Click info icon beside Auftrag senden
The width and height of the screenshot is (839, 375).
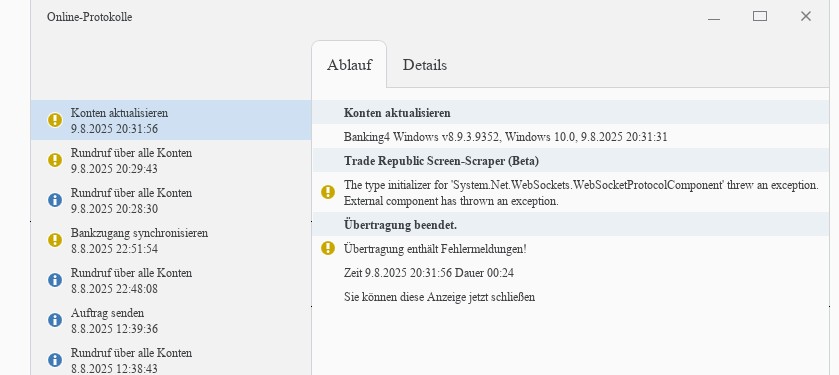coord(55,320)
